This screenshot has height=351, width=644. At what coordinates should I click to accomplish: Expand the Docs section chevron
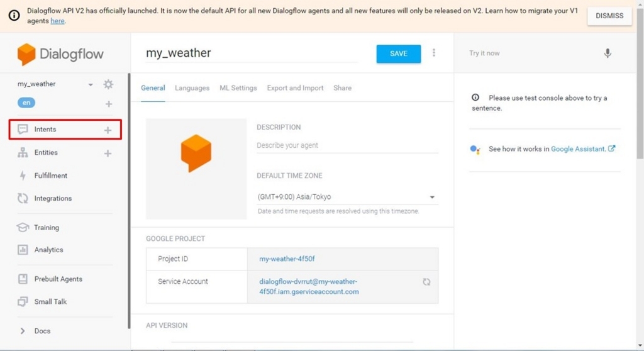point(23,331)
